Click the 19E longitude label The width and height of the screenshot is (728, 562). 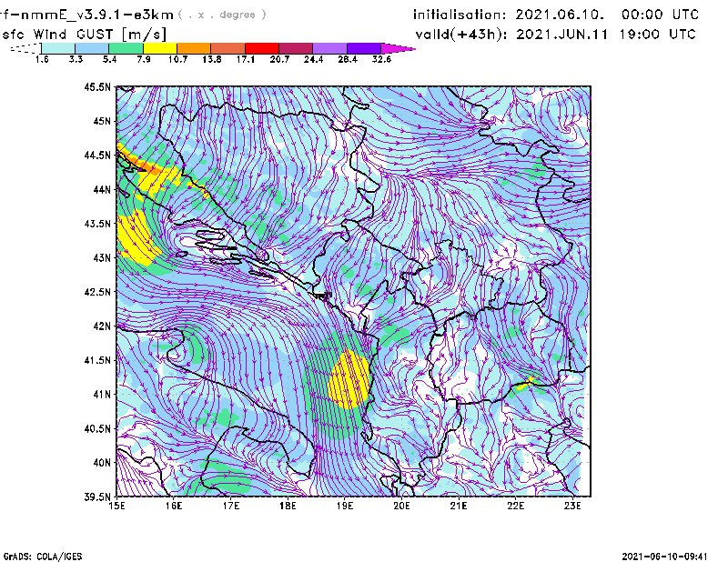pyautogui.click(x=345, y=506)
